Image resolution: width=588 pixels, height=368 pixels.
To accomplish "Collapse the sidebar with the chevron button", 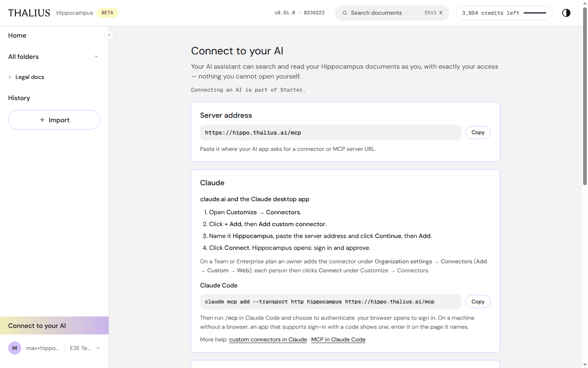I will click(109, 35).
